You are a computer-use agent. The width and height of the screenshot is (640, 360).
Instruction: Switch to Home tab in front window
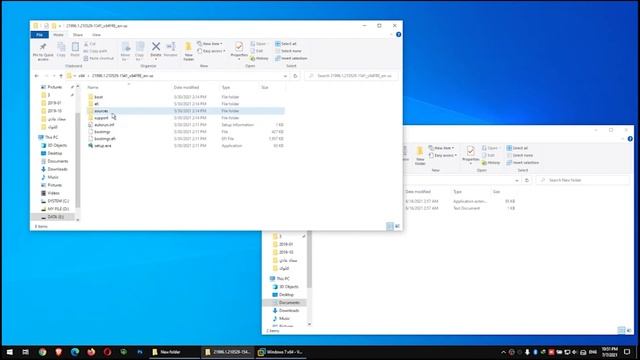pos(58,35)
